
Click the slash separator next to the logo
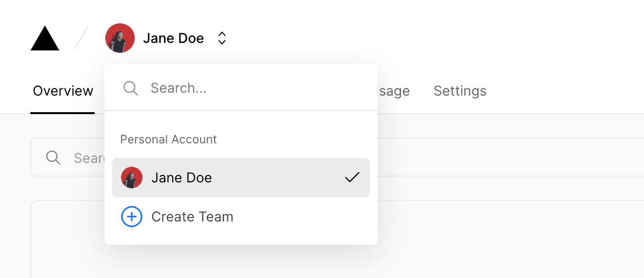point(81,39)
